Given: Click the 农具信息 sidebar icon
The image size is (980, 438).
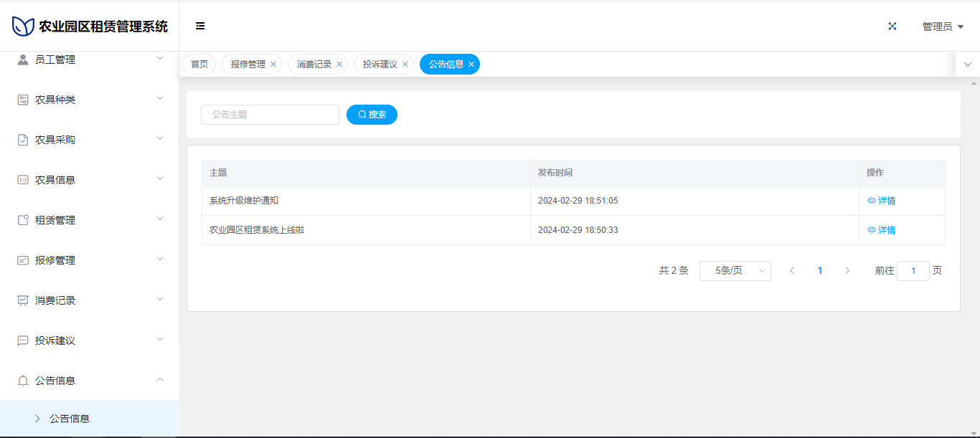Looking at the screenshot, I should coord(23,180).
